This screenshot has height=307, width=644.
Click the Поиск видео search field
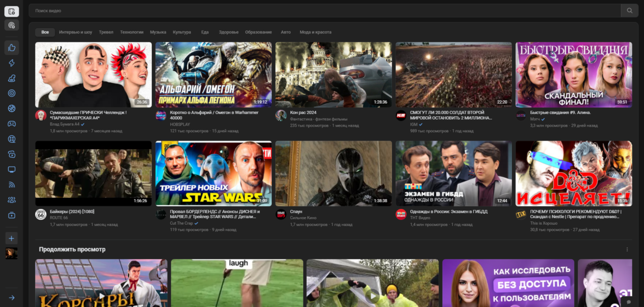pyautogui.click(x=323, y=10)
